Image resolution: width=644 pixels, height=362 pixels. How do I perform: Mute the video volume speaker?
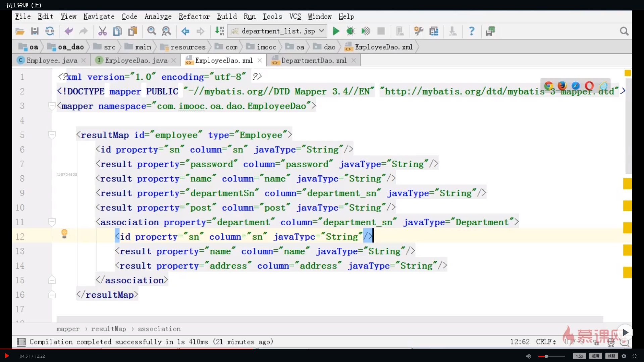[x=529, y=356]
